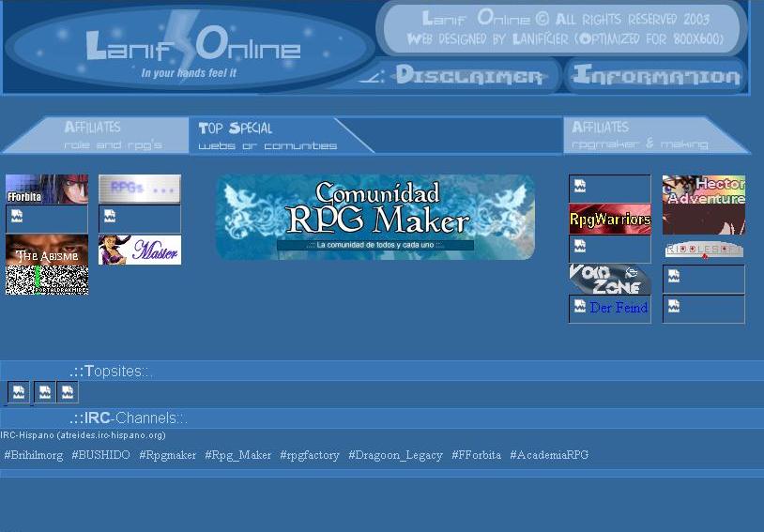764x532 pixels.
Task: Switch to Affiliates rpgmaker & making tab
Action: [655, 135]
